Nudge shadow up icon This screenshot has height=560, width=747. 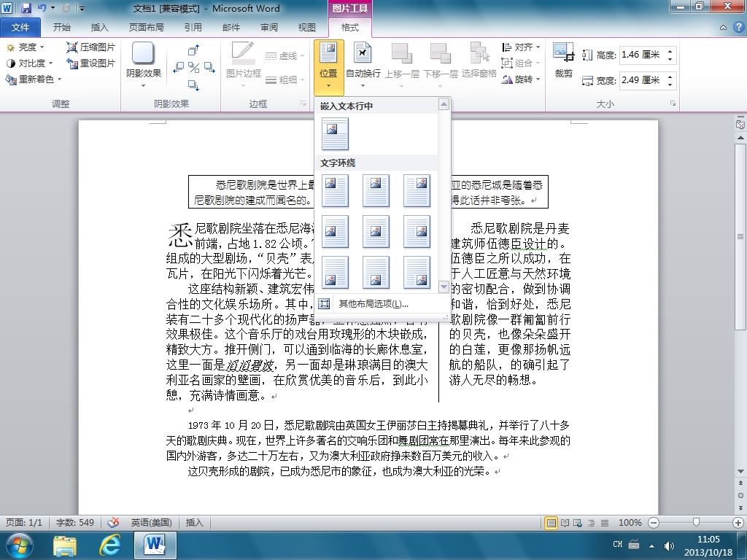tap(193, 50)
